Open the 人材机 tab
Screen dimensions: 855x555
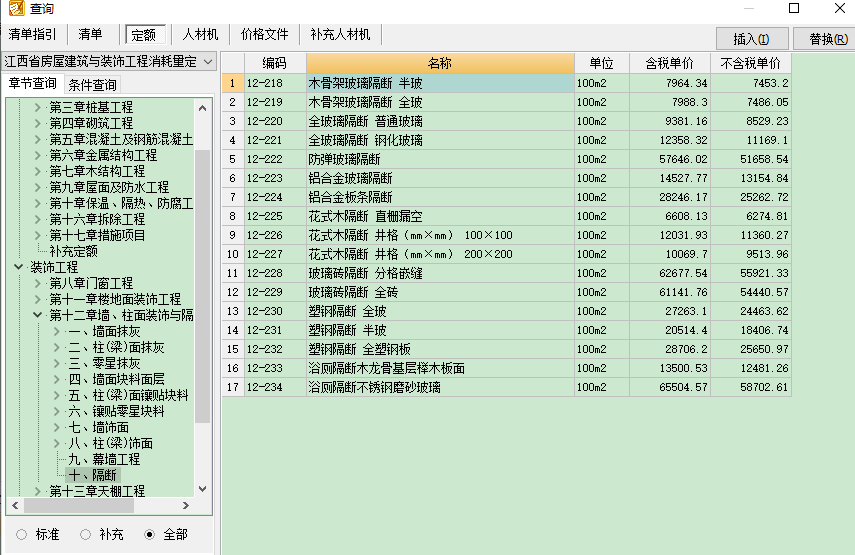click(x=200, y=34)
